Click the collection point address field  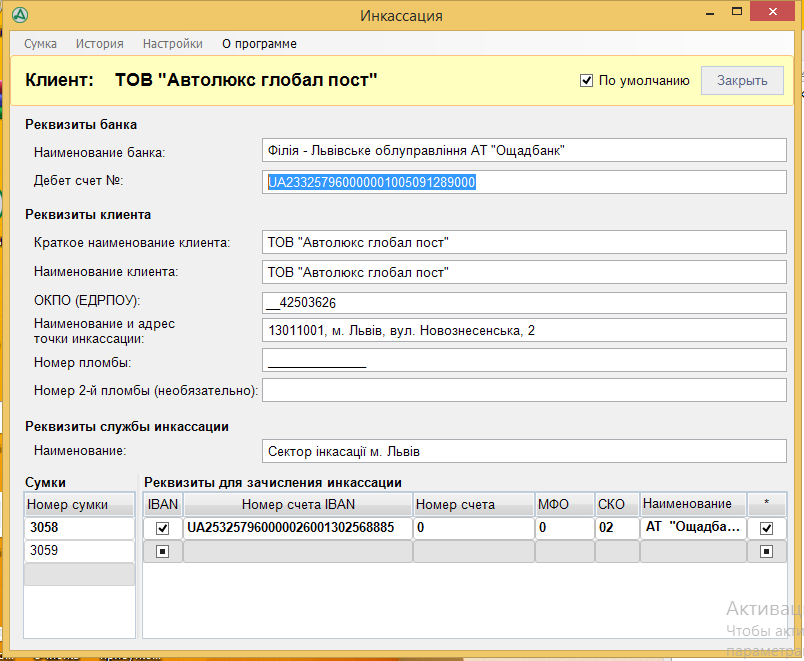524,330
